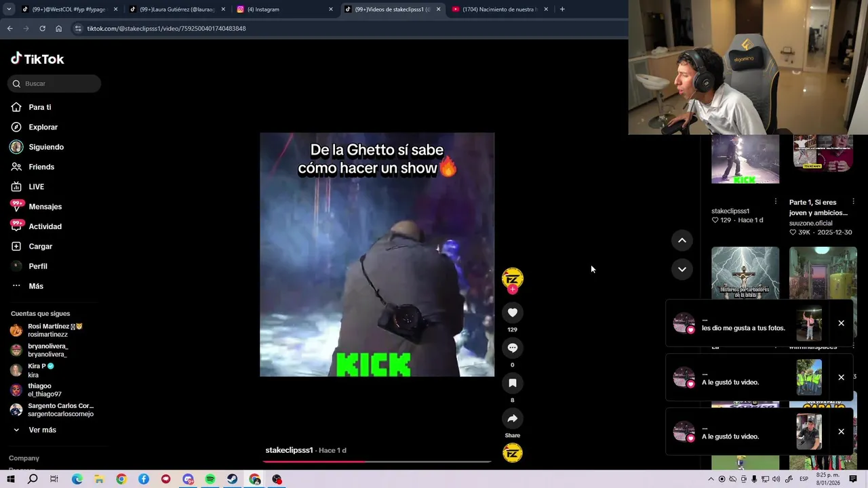The width and height of the screenshot is (868, 488).
Task: Click browser home button
Action: 58,28
